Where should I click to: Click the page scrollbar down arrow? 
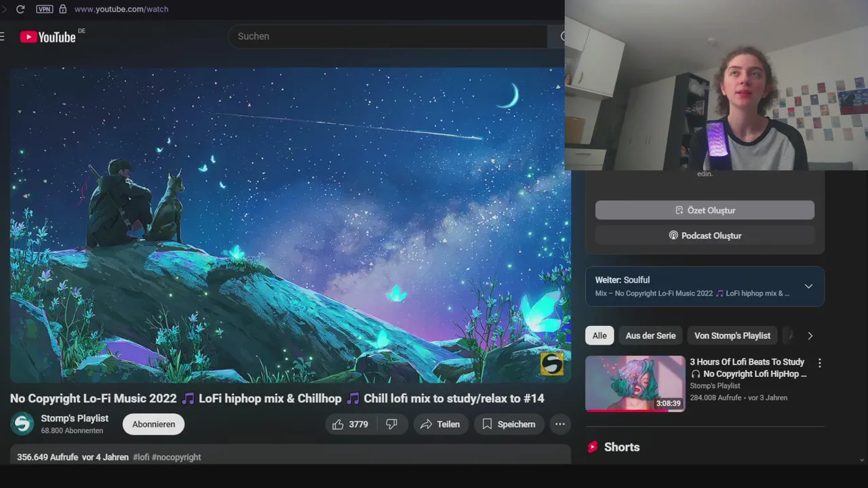point(862,460)
